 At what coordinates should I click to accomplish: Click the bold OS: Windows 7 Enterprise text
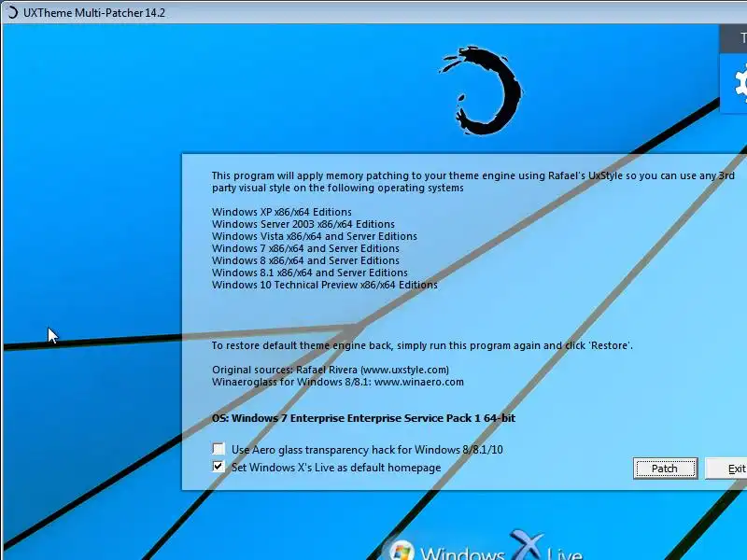click(363, 418)
